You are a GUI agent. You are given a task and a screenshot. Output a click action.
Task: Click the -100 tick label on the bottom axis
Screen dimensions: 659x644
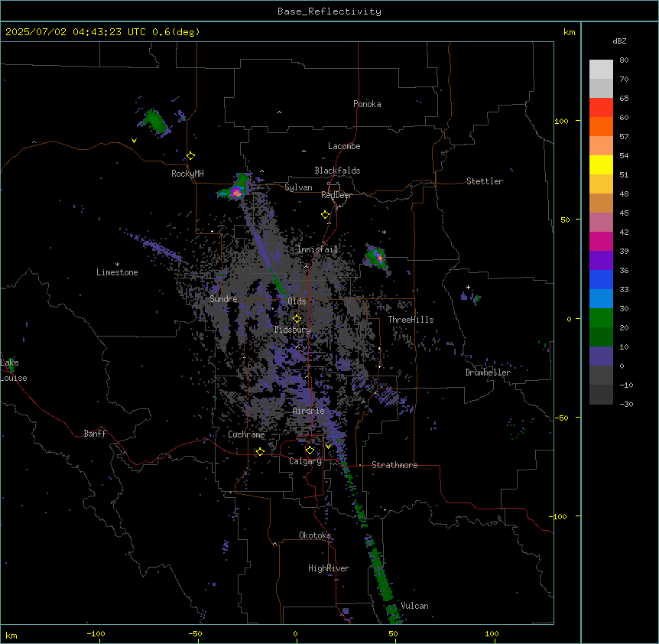[x=96, y=633]
